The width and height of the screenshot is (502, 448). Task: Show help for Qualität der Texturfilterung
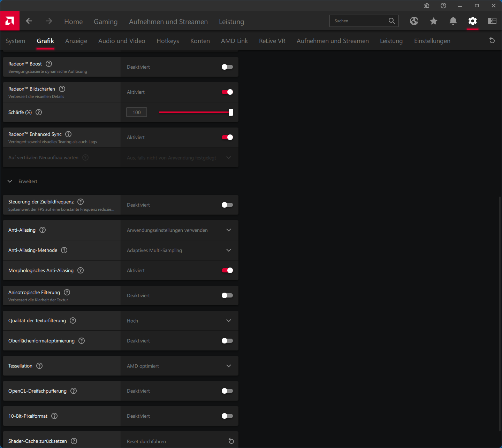click(x=73, y=320)
